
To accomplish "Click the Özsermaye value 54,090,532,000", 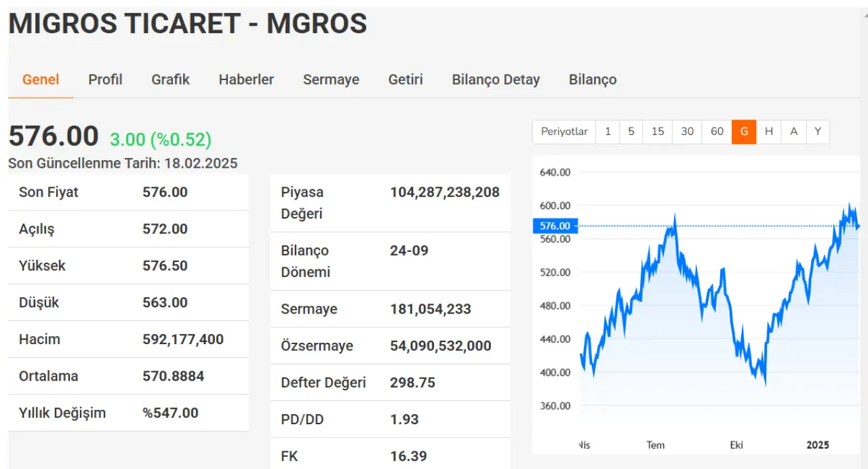I will click(441, 345).
